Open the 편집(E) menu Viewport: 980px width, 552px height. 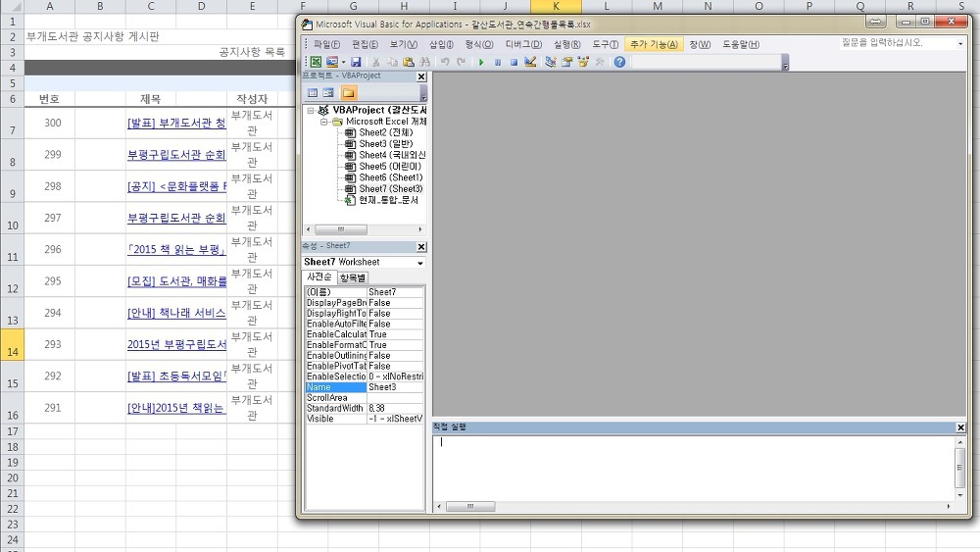[x=365, y=44]
